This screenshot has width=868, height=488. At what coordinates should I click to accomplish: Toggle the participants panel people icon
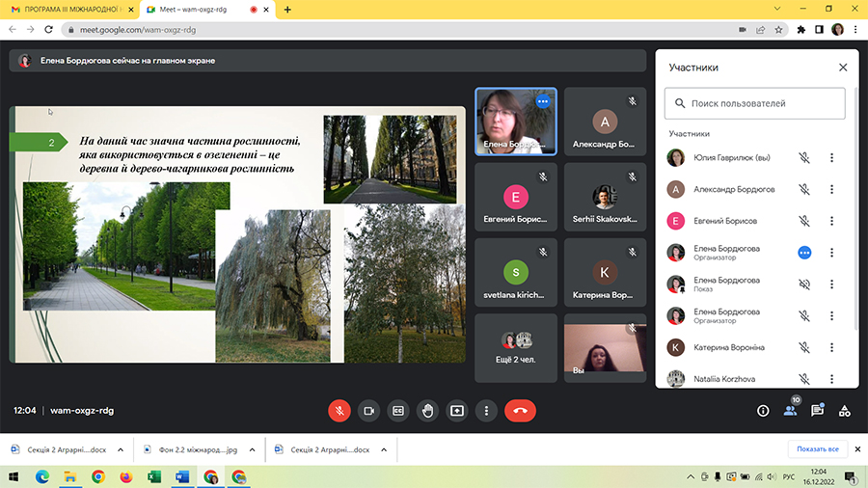coord(790,411)
